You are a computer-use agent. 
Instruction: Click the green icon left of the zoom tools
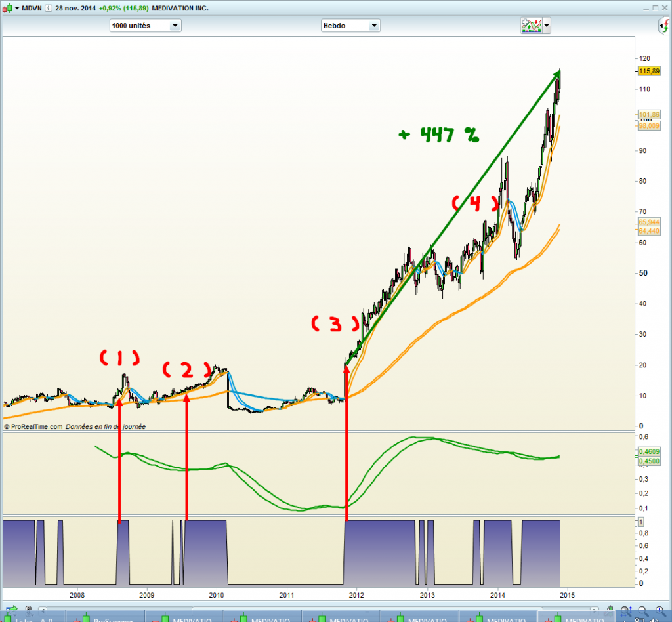pos(611,610)
